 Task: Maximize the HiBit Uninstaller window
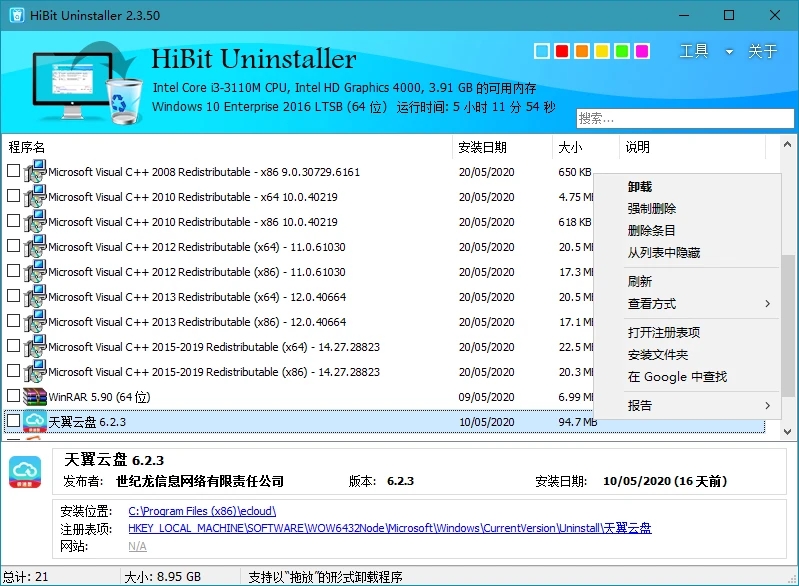[x=729, y=15]
